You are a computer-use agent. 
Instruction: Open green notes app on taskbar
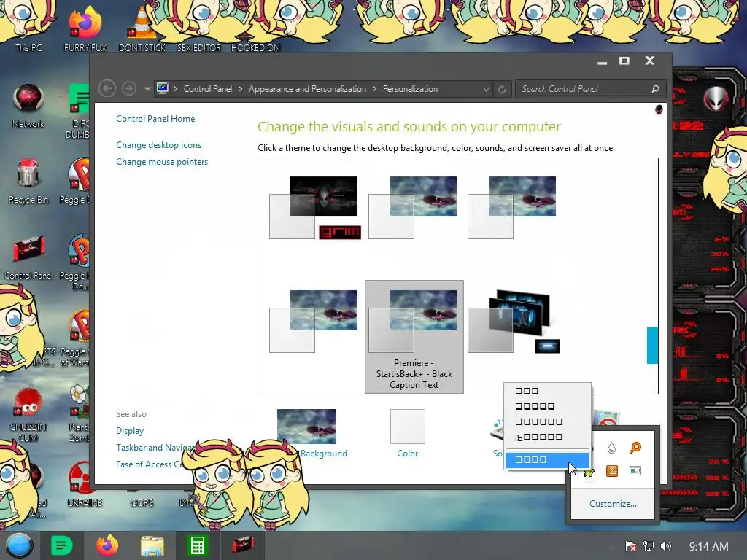[x=61, y=545]
